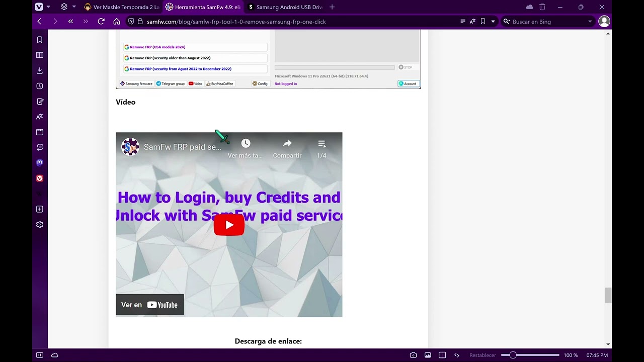Image resolution: width=644 pixels, height=362 pixels.
Task: Open sync status cloud in status bar
Action: [55, 355]
